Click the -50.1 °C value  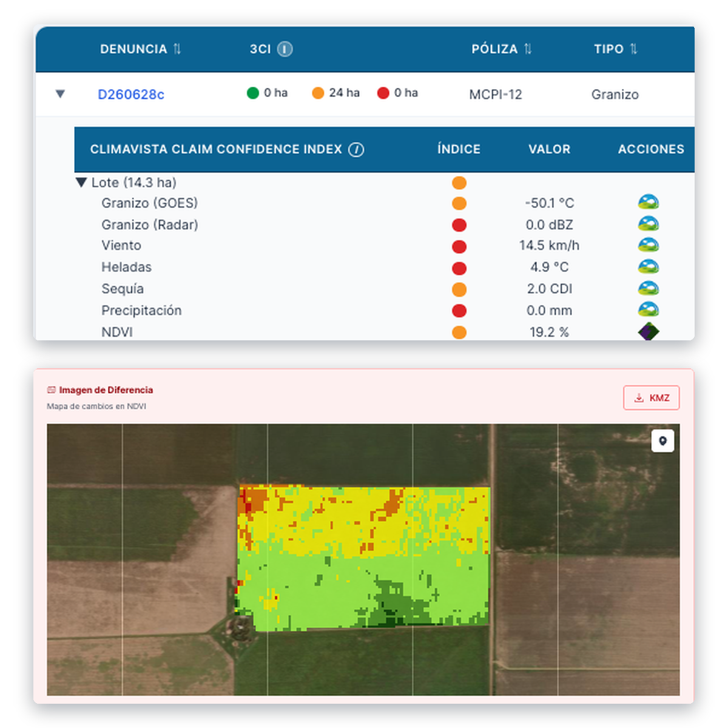pos(550,203)
